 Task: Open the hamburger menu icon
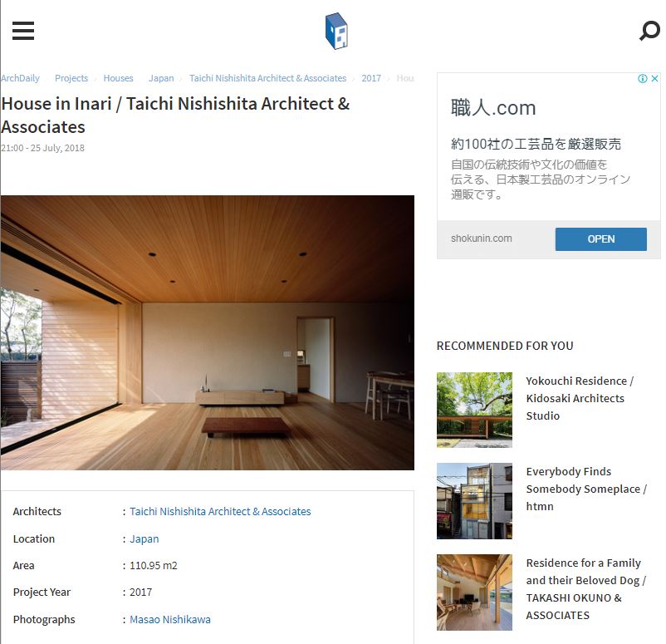tap(23, 31)
